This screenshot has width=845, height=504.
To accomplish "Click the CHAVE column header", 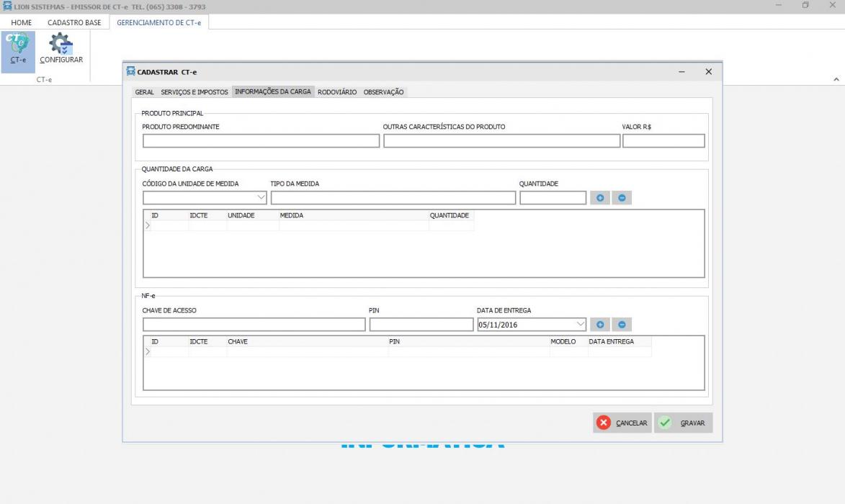I will pyautogui.click(x=238, y=341).
